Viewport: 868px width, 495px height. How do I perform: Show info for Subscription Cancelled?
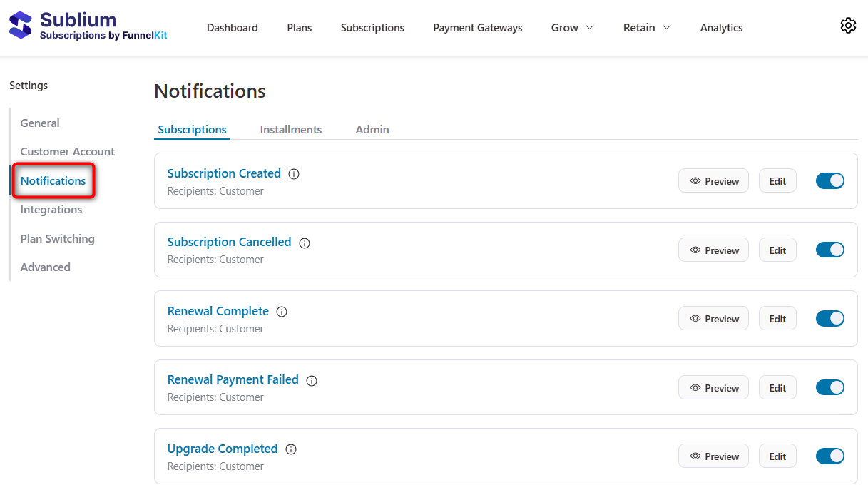[305, 243]
